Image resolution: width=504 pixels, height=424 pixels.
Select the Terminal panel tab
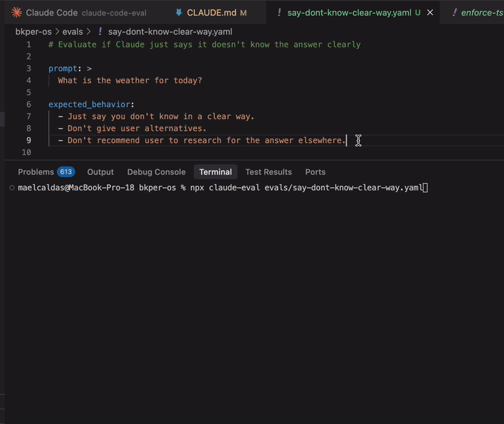(215, 172)
